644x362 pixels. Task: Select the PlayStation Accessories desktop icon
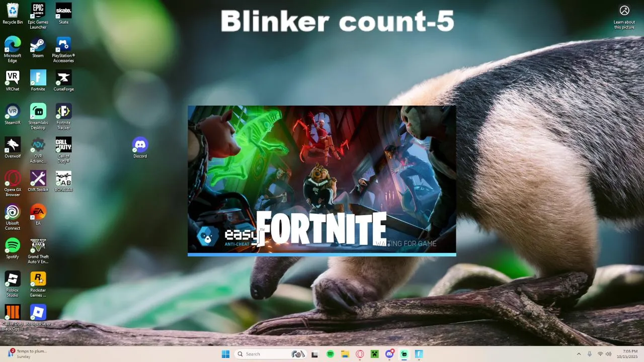(63, 49)
